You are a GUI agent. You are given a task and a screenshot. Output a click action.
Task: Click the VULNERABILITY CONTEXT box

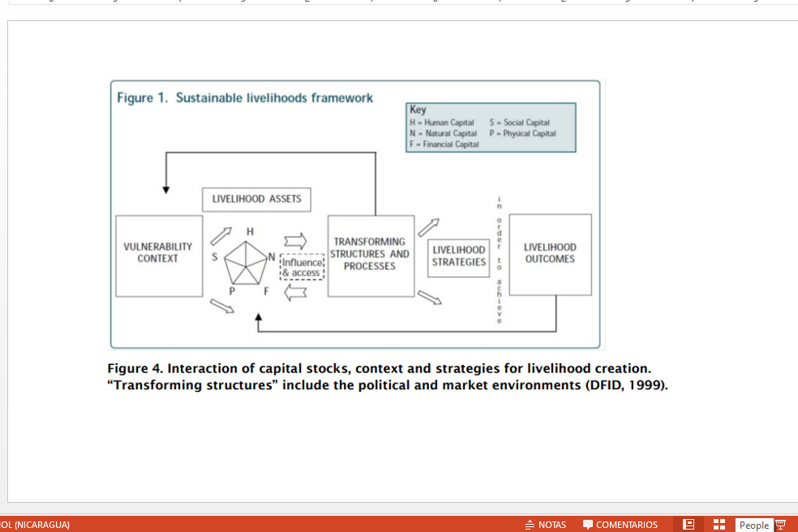(158, 253)
